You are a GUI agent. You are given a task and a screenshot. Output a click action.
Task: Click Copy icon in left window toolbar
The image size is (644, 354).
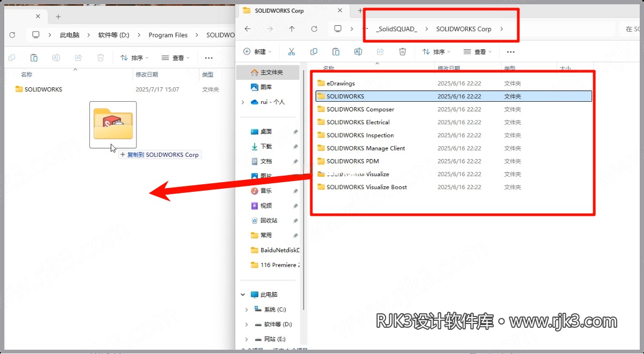pos(12,58)
